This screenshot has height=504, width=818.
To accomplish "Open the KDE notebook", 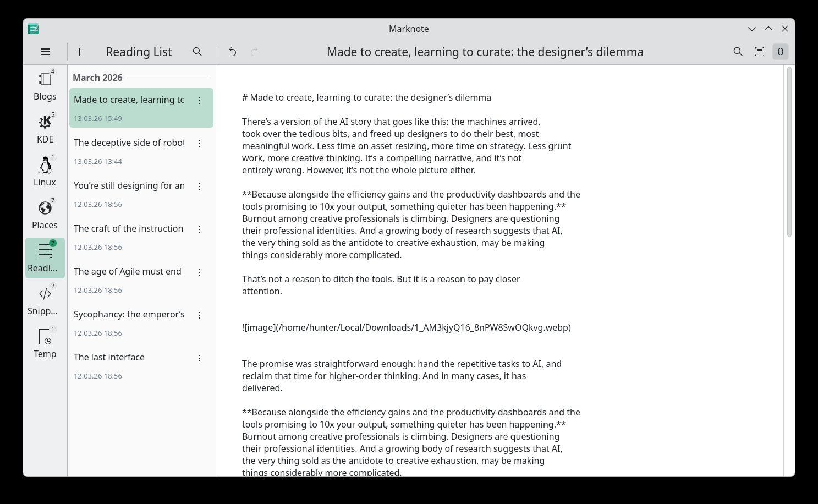I will click(45, 128).
